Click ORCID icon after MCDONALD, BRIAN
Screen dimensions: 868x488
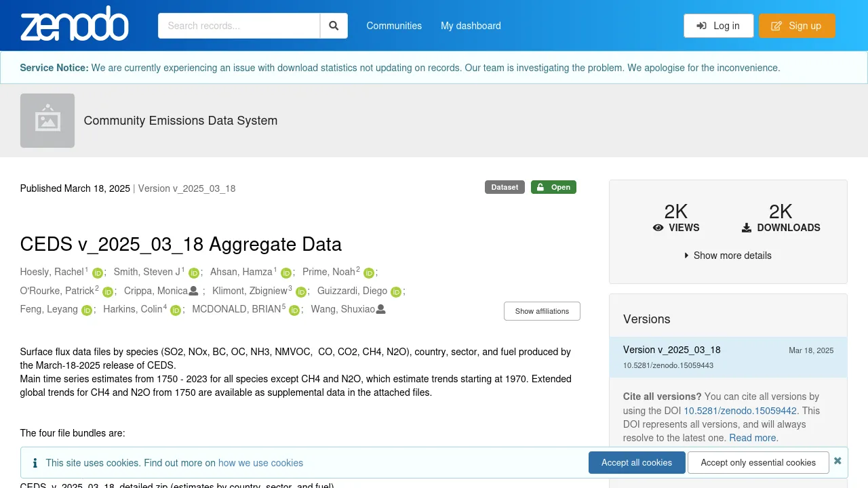click(x=294, y=310)
